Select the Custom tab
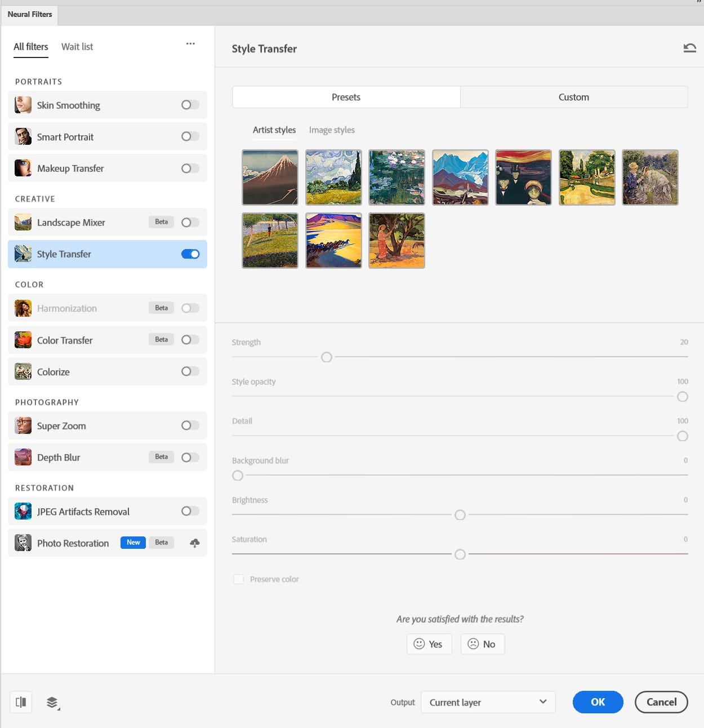The image size is (704, 728). click(573, 97)
